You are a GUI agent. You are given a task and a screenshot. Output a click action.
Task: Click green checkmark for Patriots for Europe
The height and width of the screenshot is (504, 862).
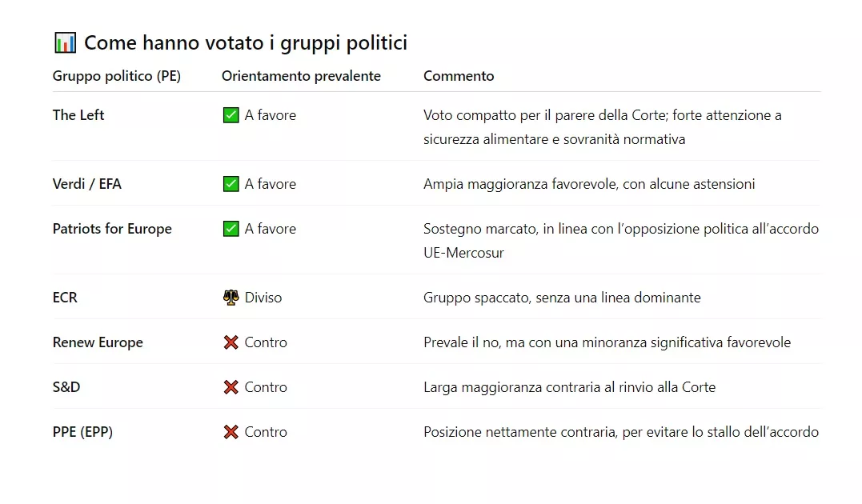[x=231, y=229]
